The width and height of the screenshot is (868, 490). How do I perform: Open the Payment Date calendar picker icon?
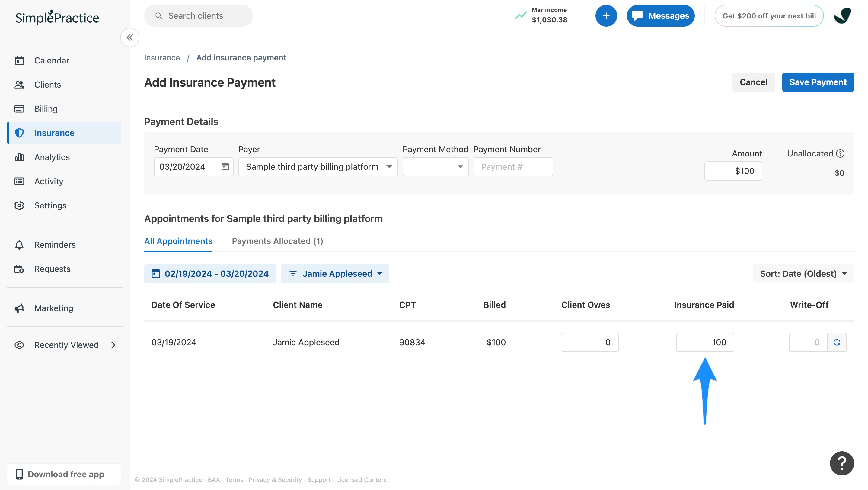pyautogui.click(x=225, y=166)
